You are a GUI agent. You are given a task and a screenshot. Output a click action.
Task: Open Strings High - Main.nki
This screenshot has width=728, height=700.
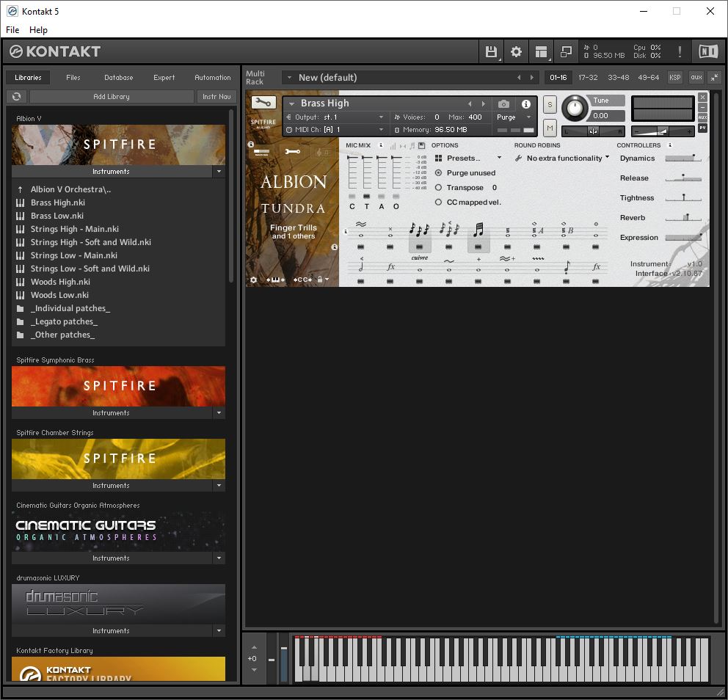[74, 229]
